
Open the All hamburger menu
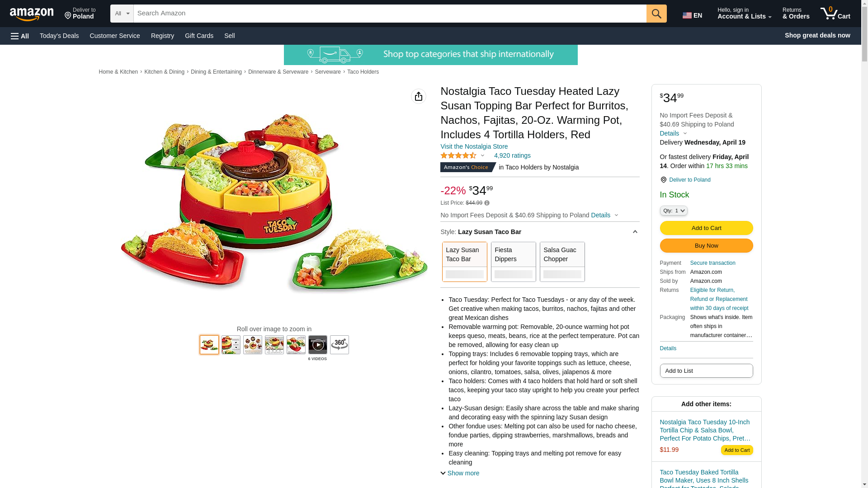(20, 36)
